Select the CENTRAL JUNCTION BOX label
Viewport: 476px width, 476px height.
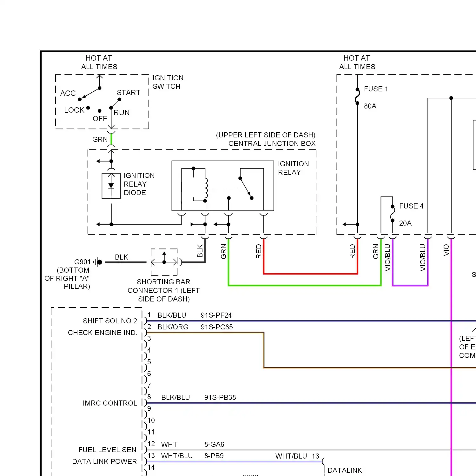point(272,143)
